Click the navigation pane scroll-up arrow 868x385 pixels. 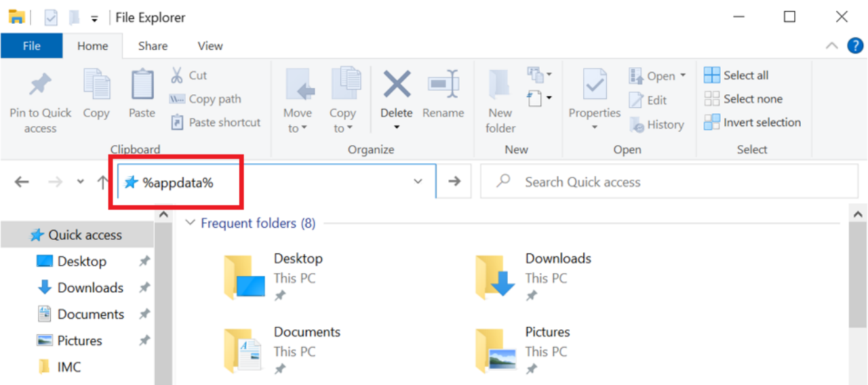point(163,215)
